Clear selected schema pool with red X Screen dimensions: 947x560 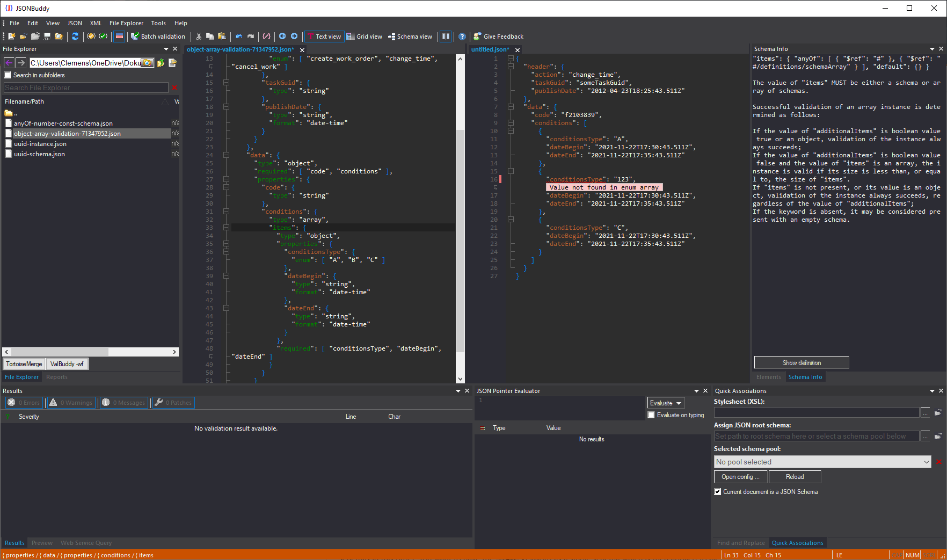(x=939, y=462)
